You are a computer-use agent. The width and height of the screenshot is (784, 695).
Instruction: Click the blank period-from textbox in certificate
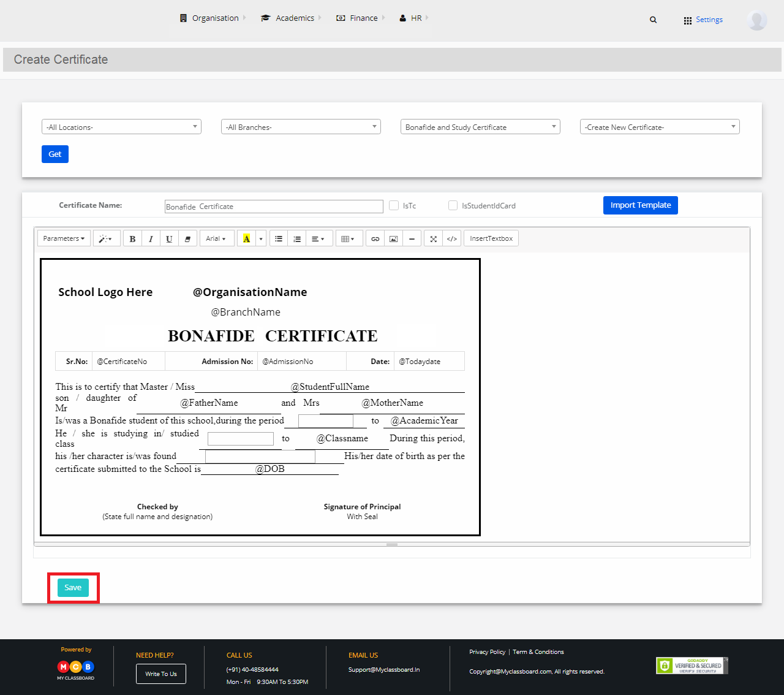(x=326, y=421)
